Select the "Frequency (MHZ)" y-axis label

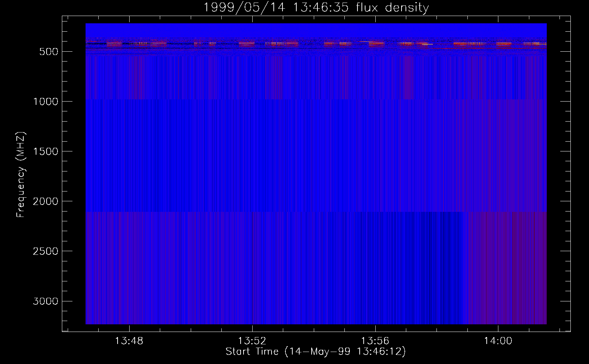click(21, 175)
